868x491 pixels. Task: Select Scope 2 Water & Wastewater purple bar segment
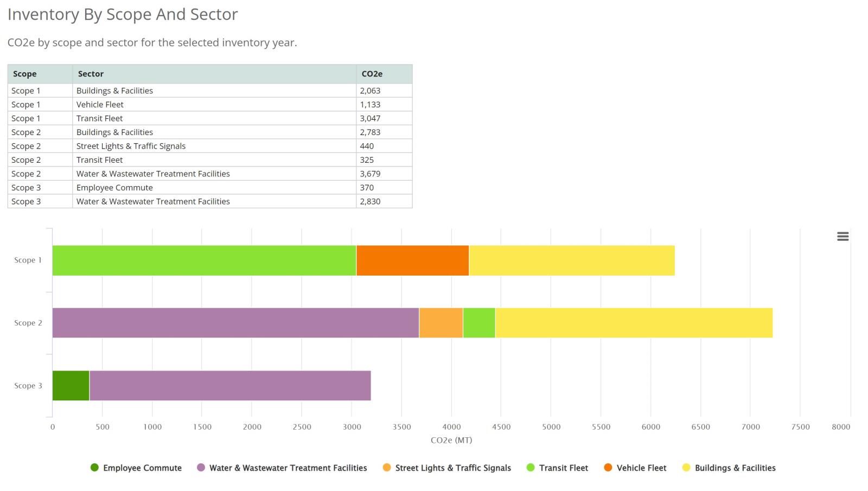(236, 323)
